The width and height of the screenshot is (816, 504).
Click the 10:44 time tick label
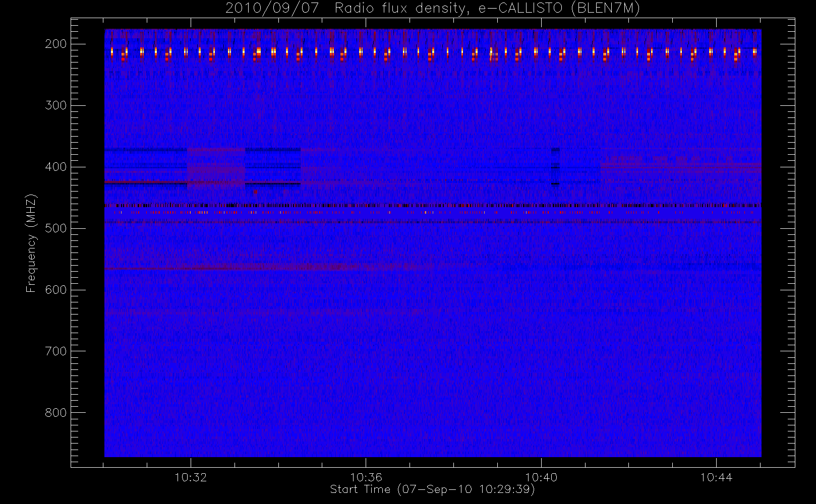716,477
